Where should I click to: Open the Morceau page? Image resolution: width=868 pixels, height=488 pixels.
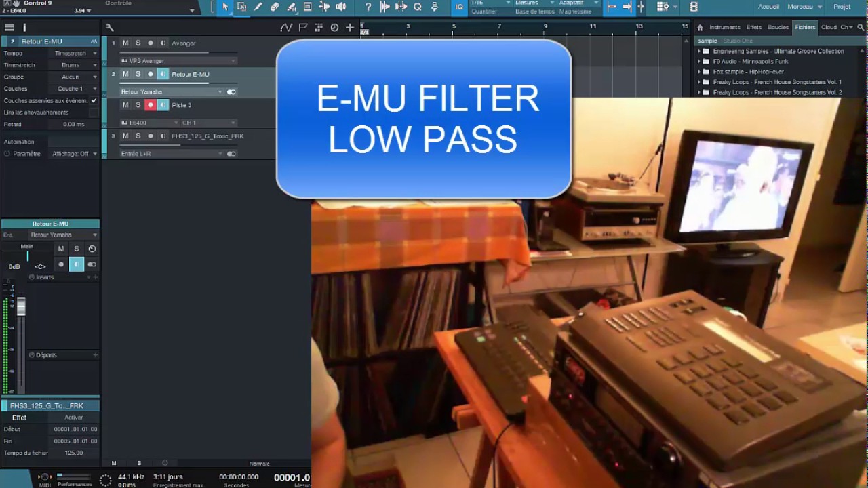[800, 7]
